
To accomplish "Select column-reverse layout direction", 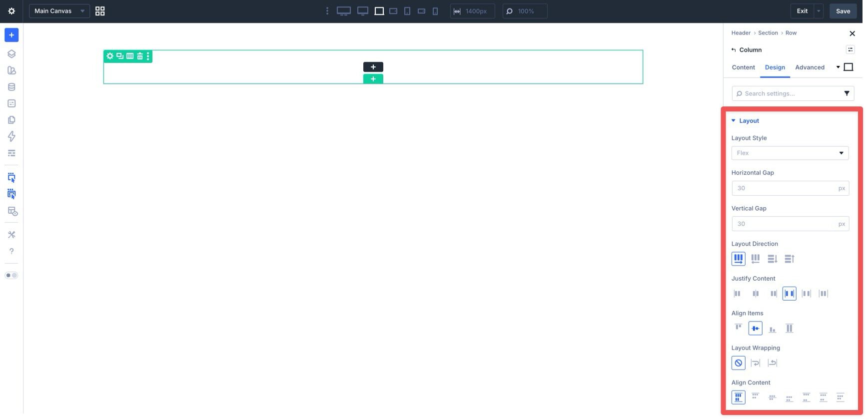I will pos(790,259).
